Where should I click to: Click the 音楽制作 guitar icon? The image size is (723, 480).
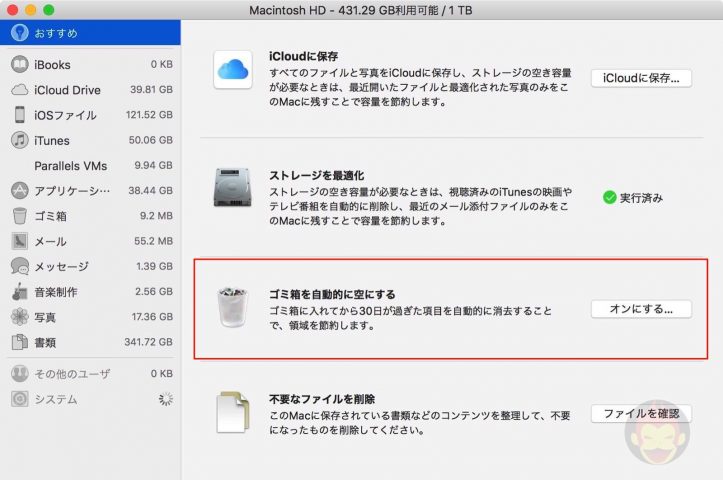19,291
